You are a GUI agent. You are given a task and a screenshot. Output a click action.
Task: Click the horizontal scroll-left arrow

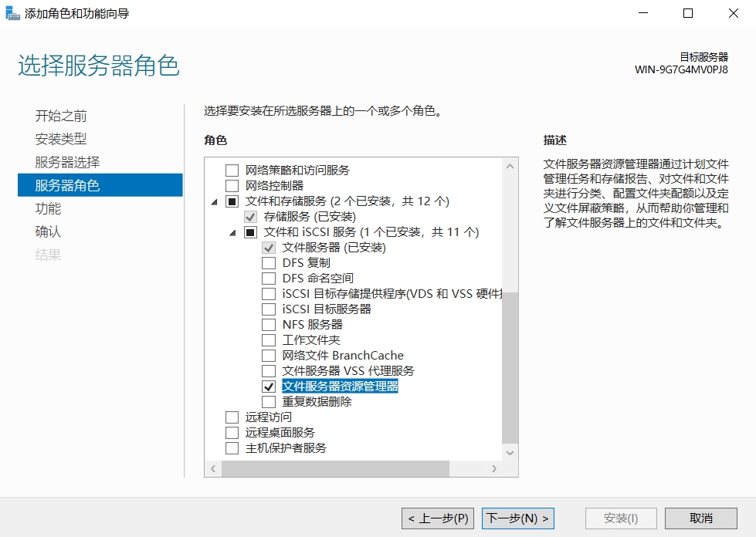click(x=213, y=468)
